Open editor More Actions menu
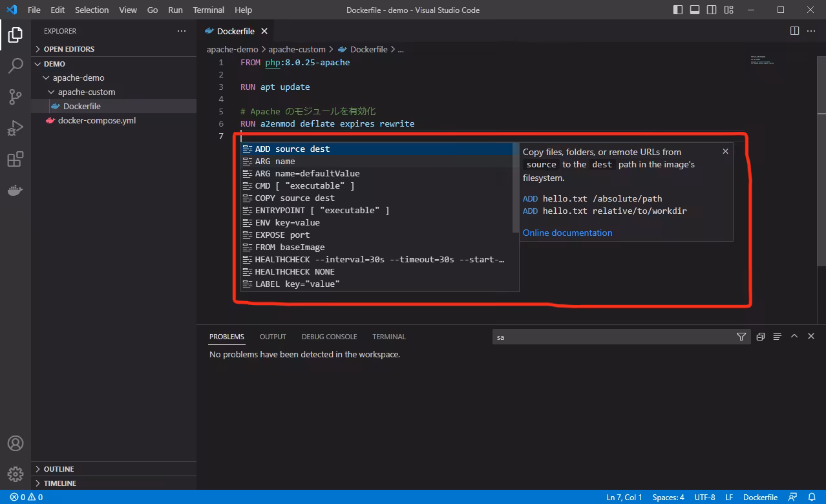 click(x=811, y=31)
